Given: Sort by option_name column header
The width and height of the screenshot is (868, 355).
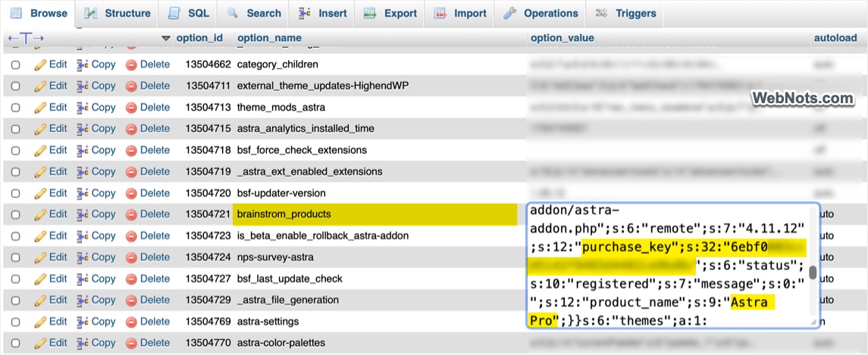Looking at the screenshot, I should 269,38.
